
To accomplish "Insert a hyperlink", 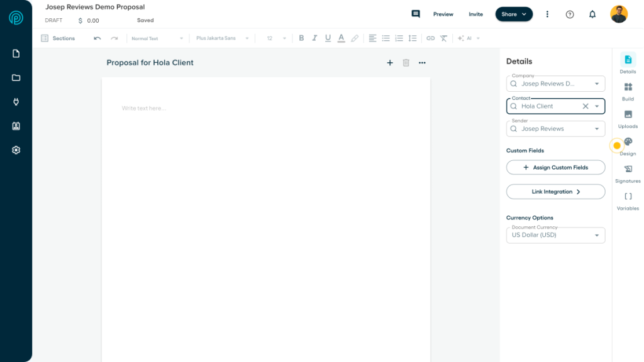I will tap(430, 38).
